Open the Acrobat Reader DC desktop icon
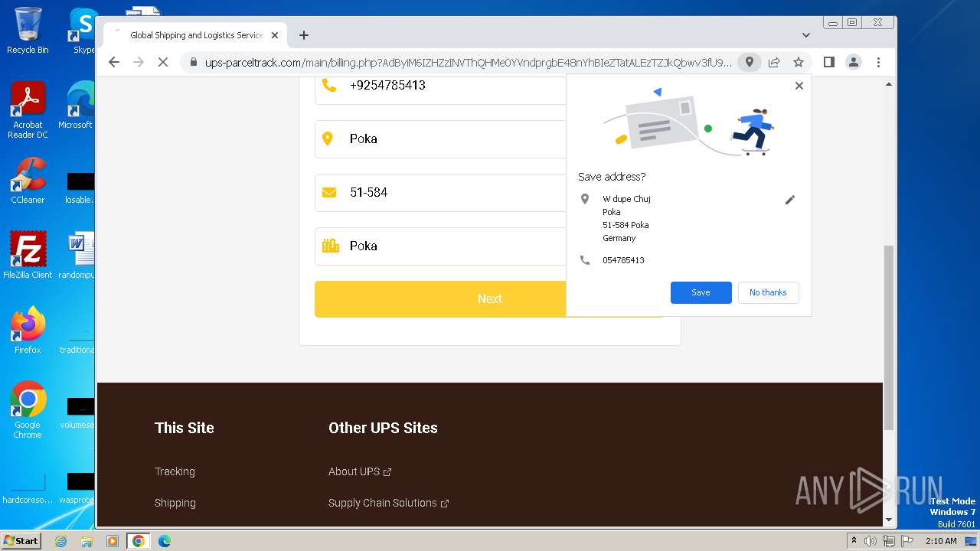Image resolution: width=980 pixels, height=551 pixels. point(28,111)
